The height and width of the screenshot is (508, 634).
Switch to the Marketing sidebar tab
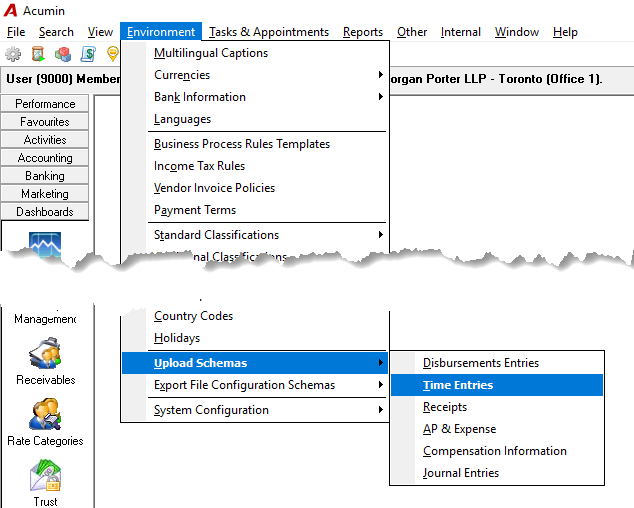[45, 194]
